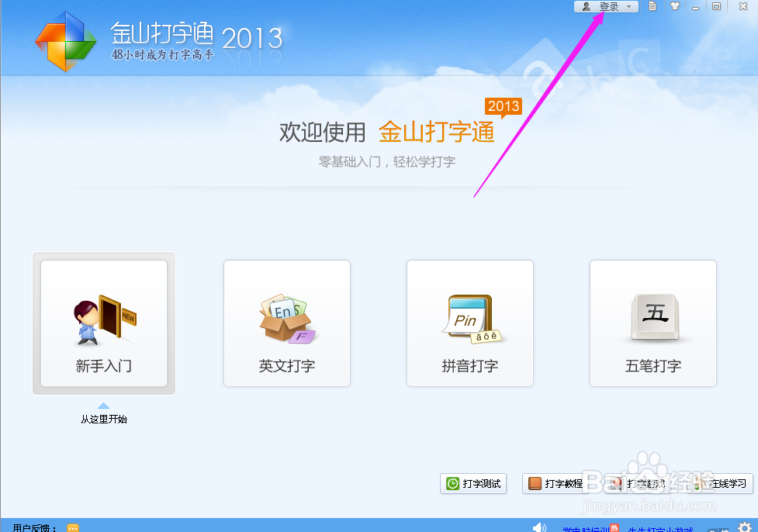This screenshot has height=532, width=758.
Task: Launch 打字游戏 typing games
Action: point(638,483)
